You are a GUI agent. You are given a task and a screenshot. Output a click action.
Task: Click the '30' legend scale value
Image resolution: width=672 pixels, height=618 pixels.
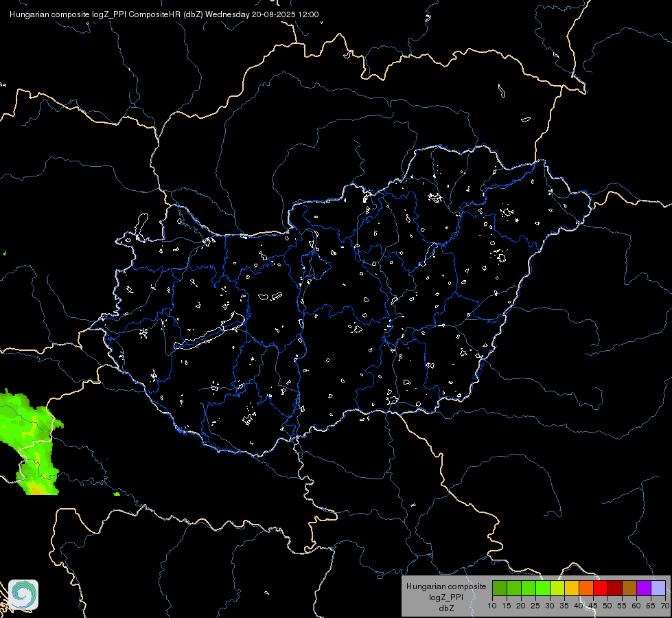(550, 606)
